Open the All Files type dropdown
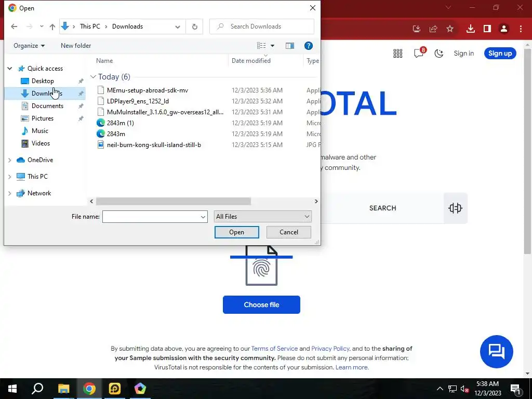This screenshot has height=399, width=532. pos(262,217)
